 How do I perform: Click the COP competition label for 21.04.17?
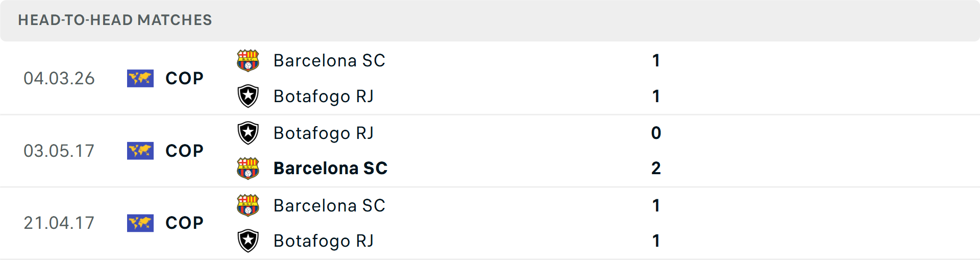[x=184, y=223]
